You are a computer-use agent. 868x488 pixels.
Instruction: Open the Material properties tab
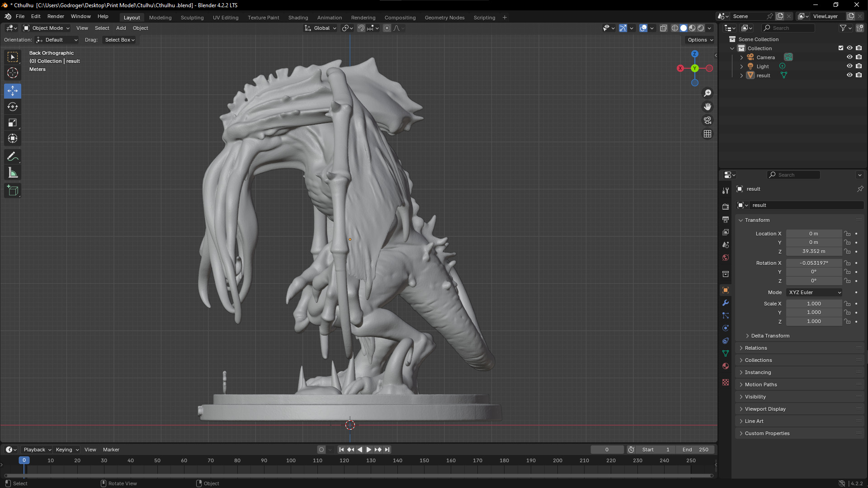tap(726, 366)
